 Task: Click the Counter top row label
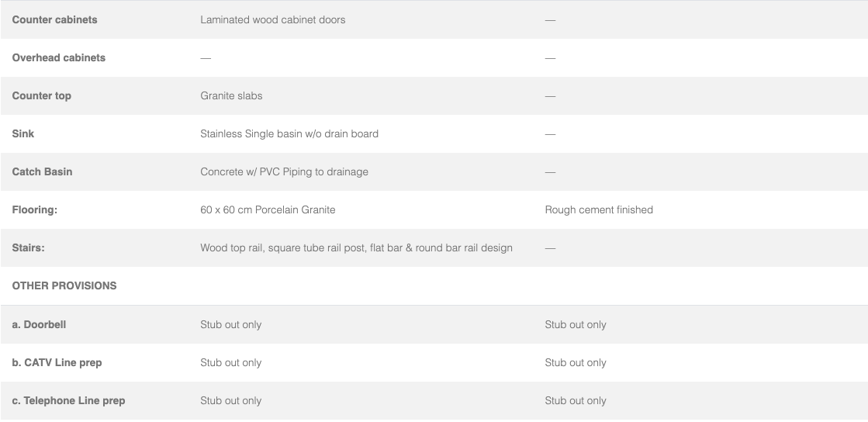coord(42,96)
